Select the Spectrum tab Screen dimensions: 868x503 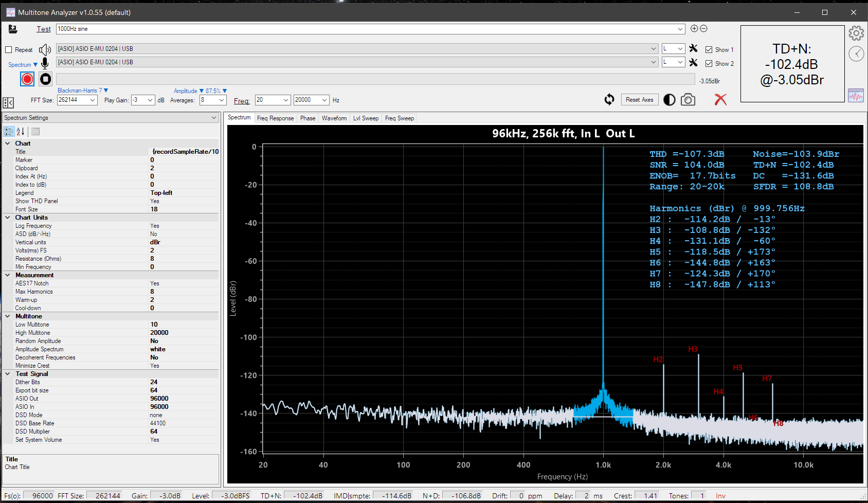pos(239,118)
